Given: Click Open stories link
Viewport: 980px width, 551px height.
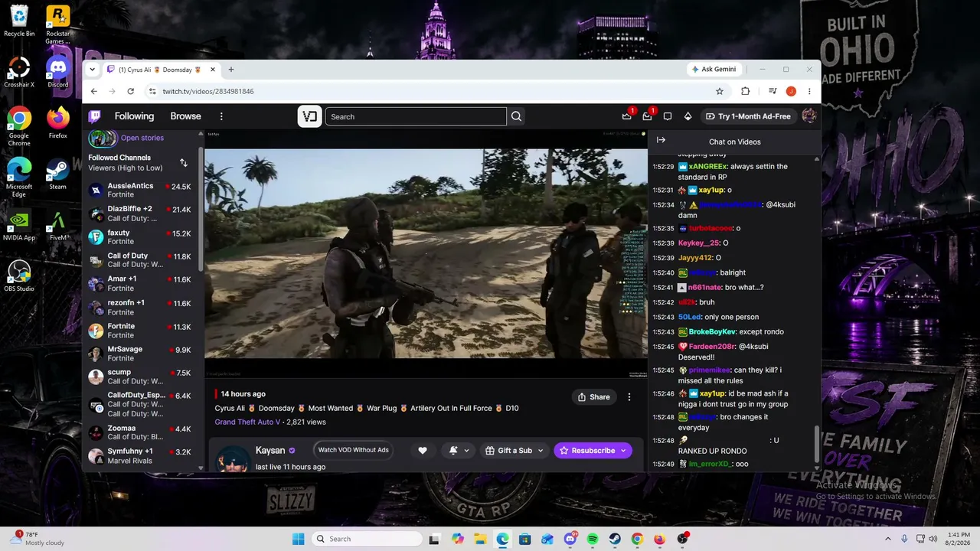Looking at the screenshot, I should tap(142, 138).
